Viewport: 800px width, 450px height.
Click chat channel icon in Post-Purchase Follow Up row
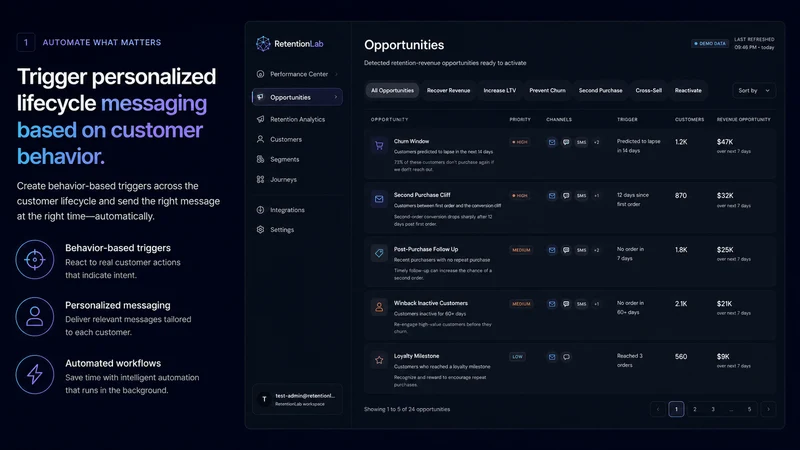(x=566, y=250)
